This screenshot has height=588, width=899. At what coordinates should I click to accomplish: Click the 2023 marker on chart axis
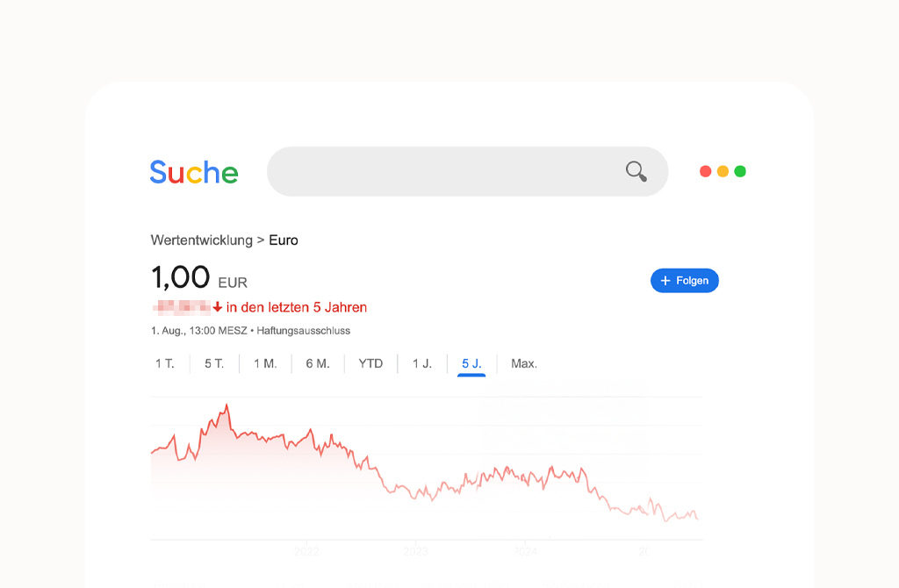(415, 551)
